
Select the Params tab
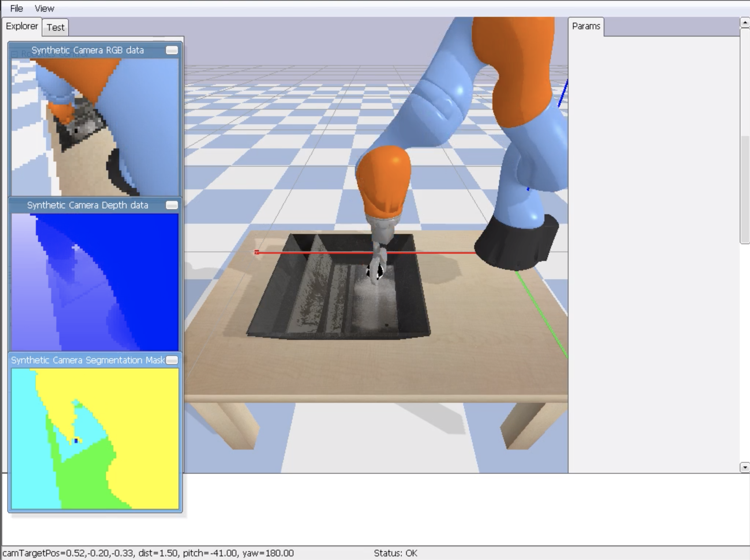click(x=586, y=26)
